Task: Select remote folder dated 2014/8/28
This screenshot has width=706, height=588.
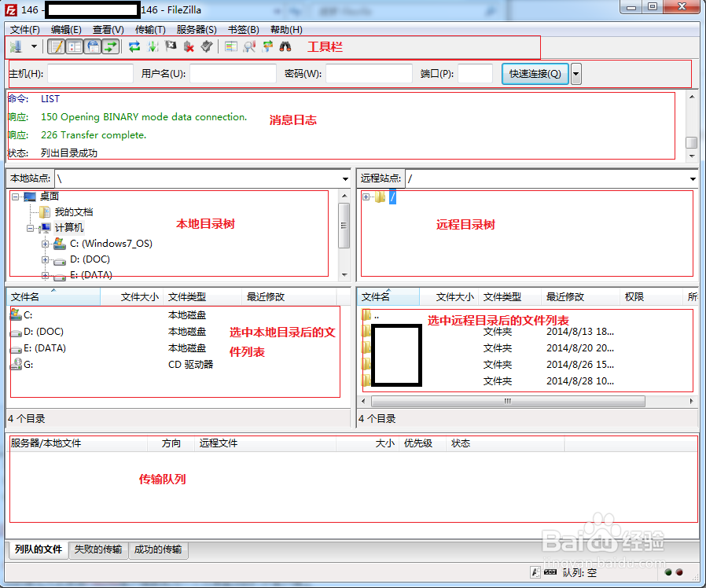Action: [x=580, y=381]
